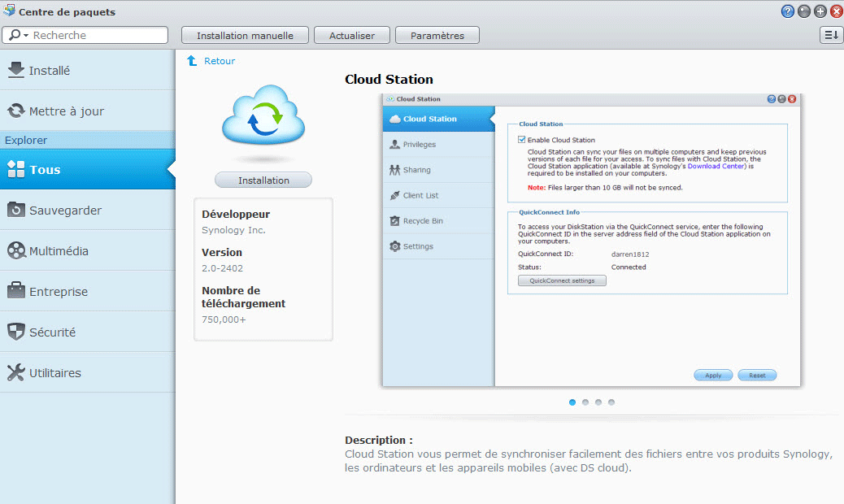
Task: Click the Nombre de téléchargement label
Action: 243,297
